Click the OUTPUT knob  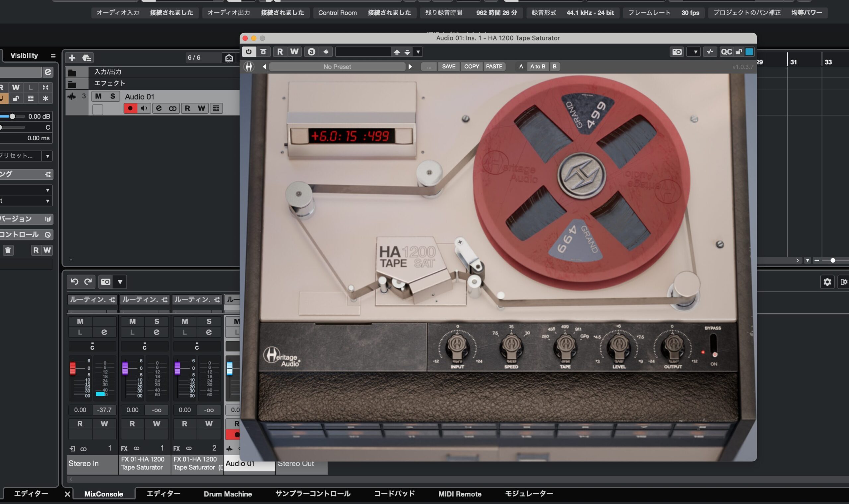click(673, 346)
